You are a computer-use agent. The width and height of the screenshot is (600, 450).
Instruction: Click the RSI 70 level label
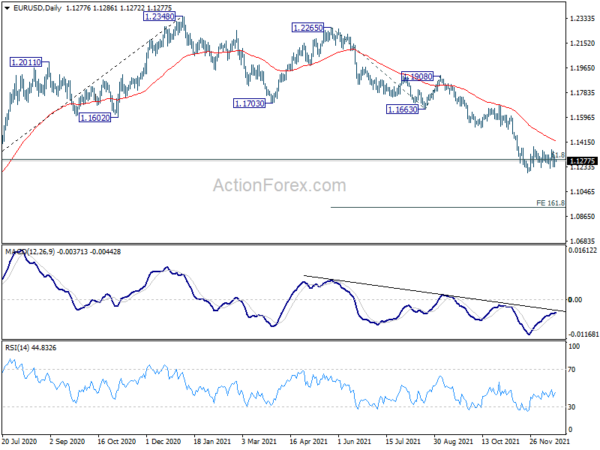[571, 370]
